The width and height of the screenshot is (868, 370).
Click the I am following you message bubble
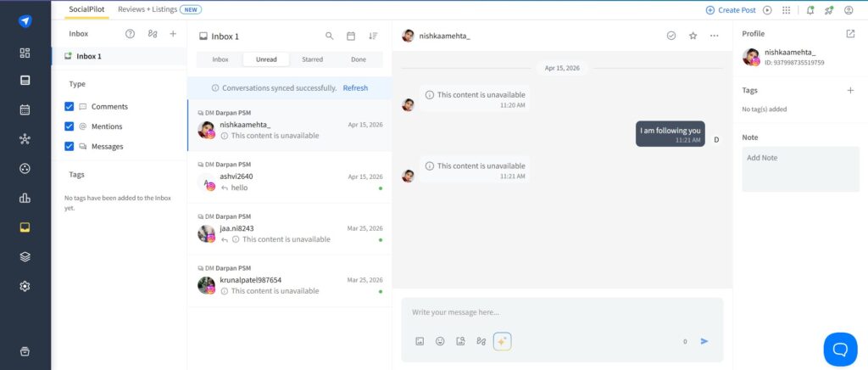point(670,134)
